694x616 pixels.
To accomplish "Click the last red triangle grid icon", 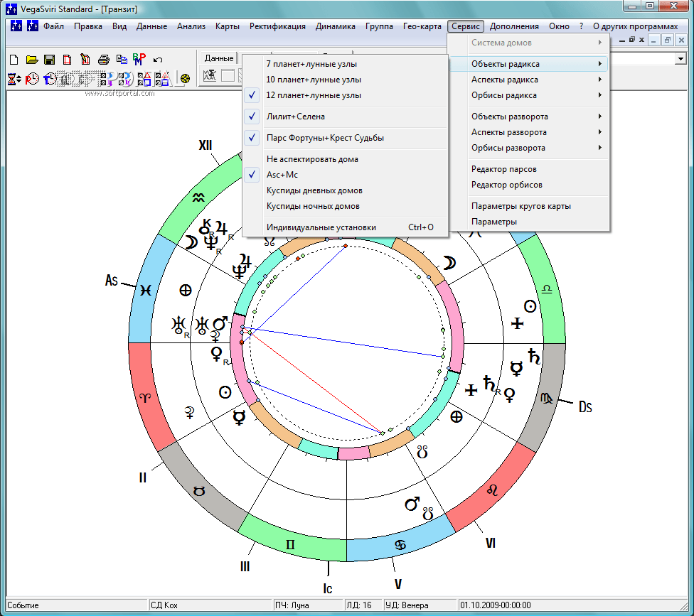I will [x=164, y=79].
